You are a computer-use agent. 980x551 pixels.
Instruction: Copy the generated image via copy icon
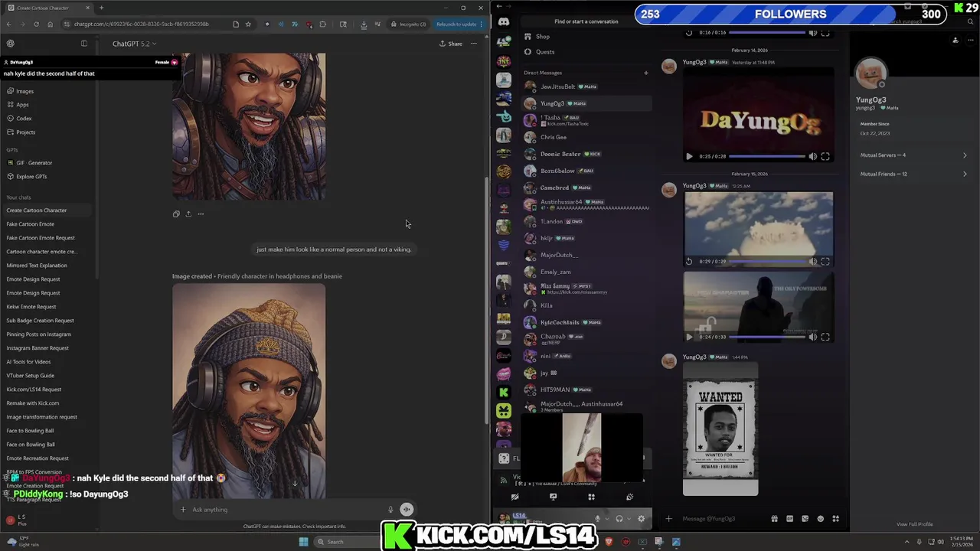click(176, 214)
